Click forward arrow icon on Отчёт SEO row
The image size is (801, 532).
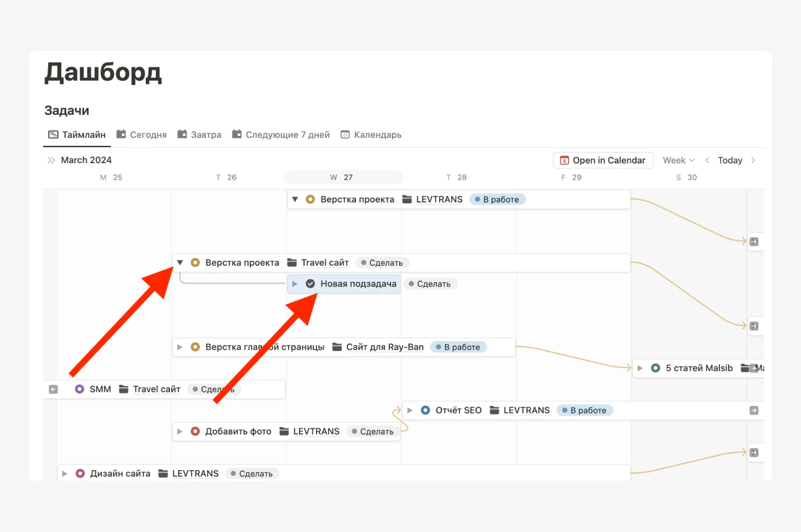[x=753, y=410]
